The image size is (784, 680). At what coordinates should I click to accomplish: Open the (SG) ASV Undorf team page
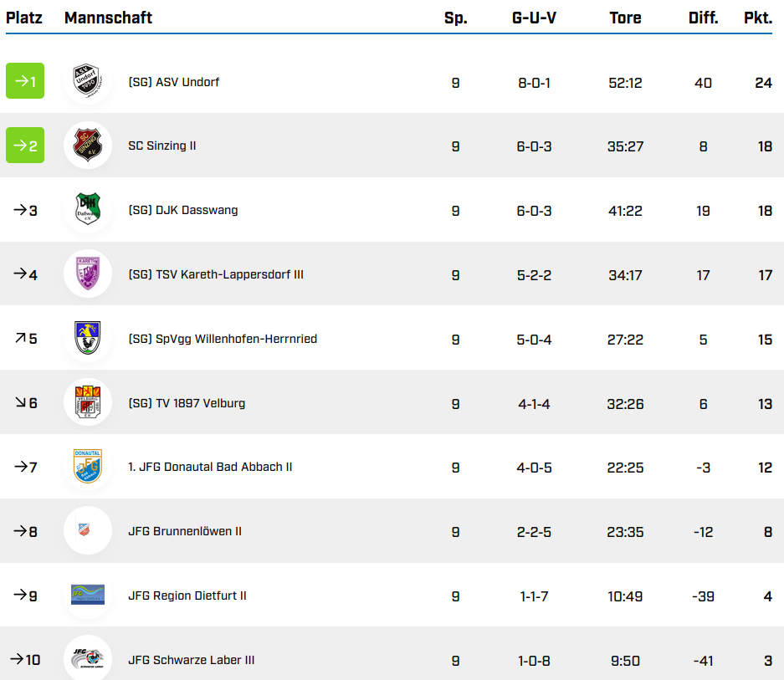tap(174, 82)
